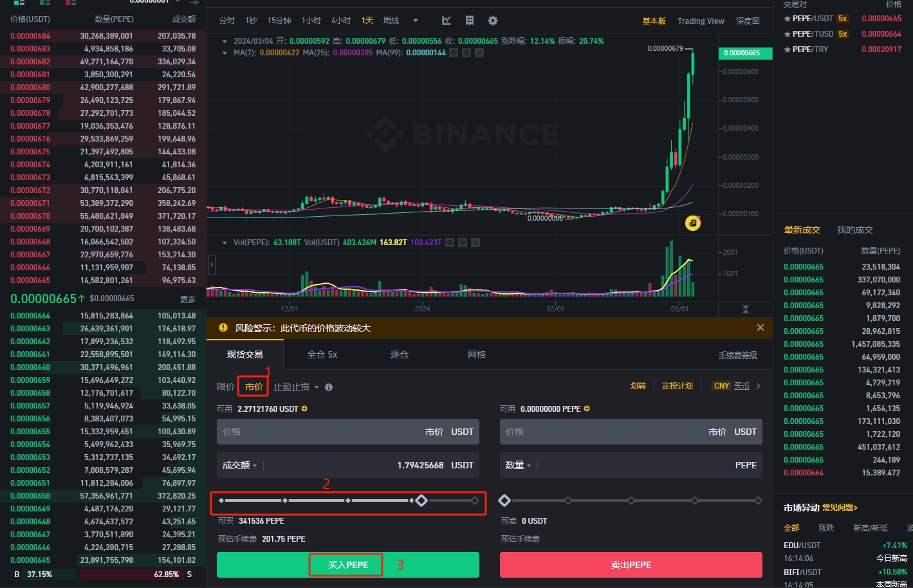Set buy slider to the 25% point

(284, 501)
